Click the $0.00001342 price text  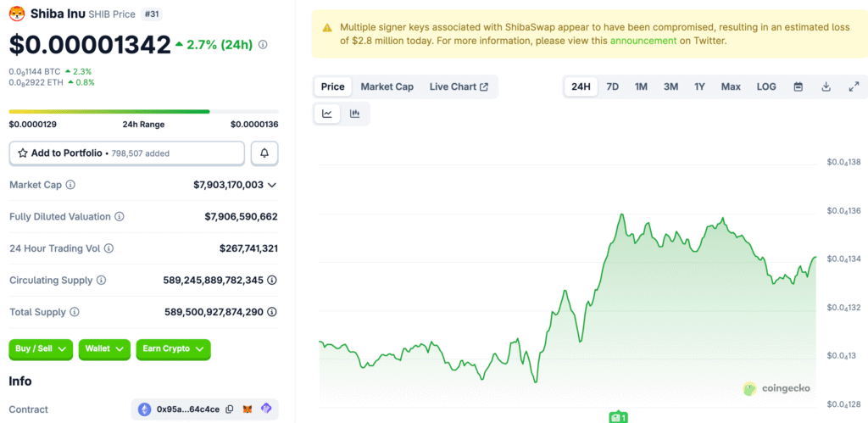click(x=90, y=45)
